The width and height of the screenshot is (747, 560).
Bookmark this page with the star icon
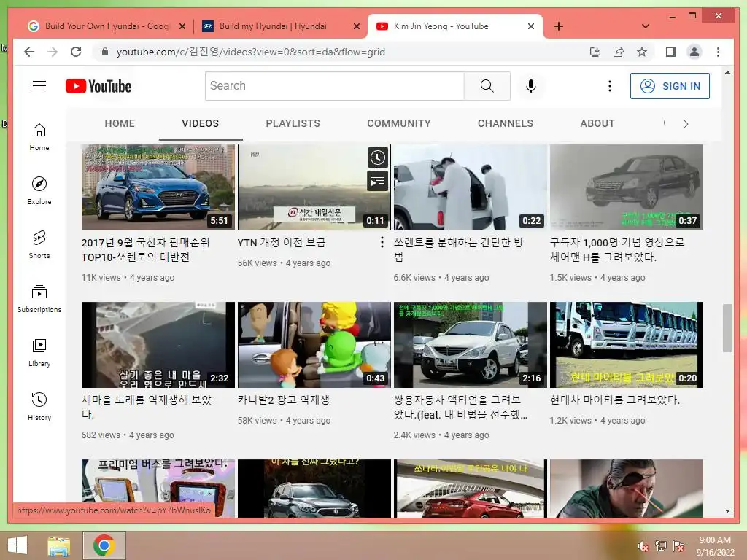tap(642, 52)
